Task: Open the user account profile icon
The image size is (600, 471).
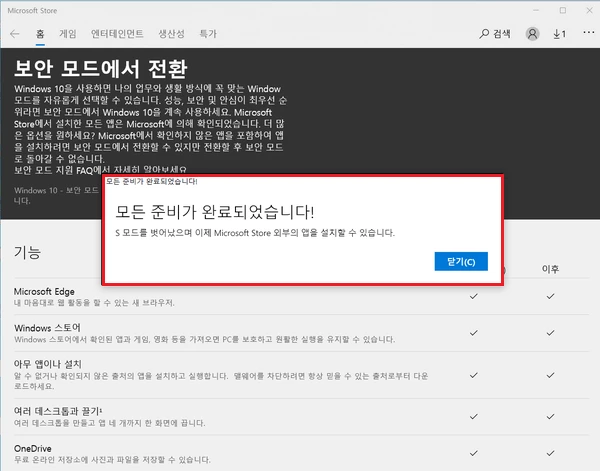Action: pos(532,34)
